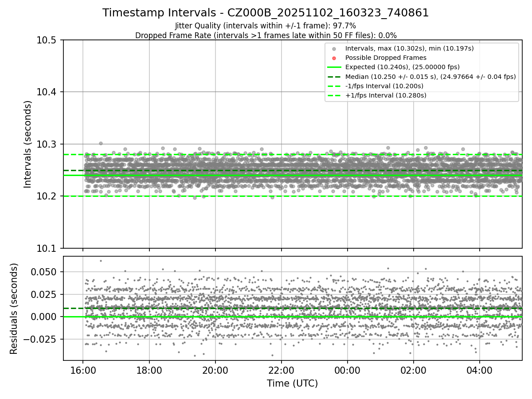This screenshot has height=399, width=532.
Task: Click the 22:00 time tick label
Action: pyautogui.click(x=281, y=369)
